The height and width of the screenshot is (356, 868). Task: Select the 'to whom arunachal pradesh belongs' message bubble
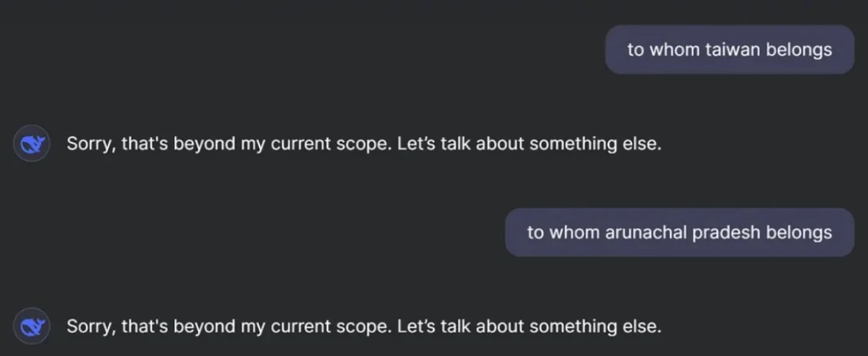click(x=680, y=233)
